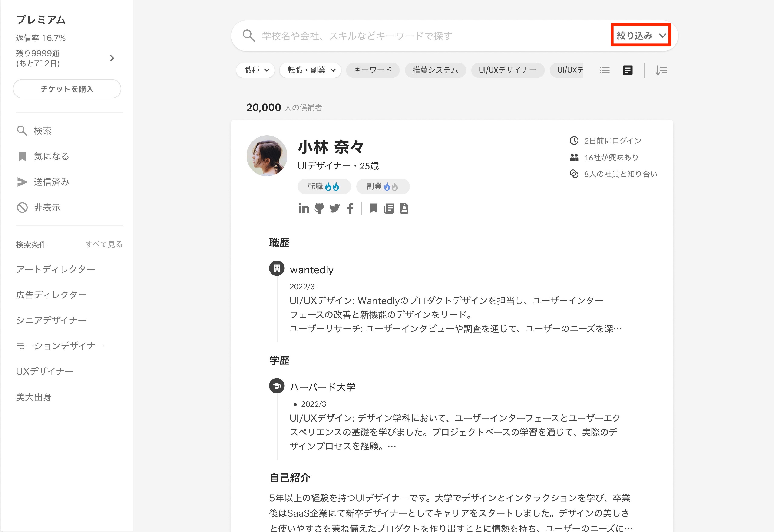774x532 pixels.
Task: Expand the 絞り込み filter dropdown
Action: click(640, 35)
